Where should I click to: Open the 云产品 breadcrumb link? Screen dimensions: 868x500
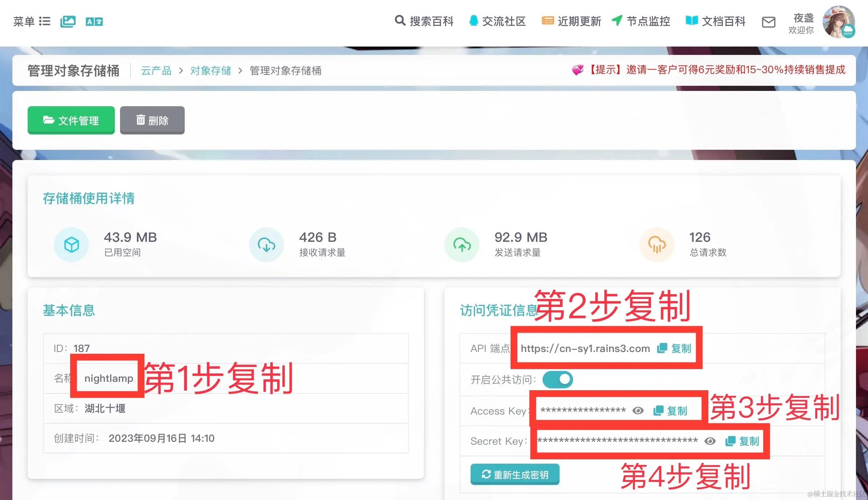[156, 71]
